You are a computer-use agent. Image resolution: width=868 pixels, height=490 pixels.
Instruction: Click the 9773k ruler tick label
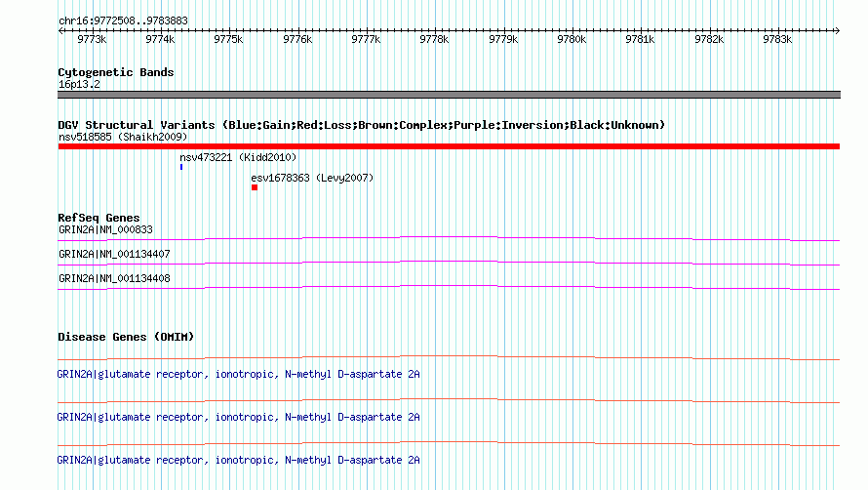click(x=92, y=39)
